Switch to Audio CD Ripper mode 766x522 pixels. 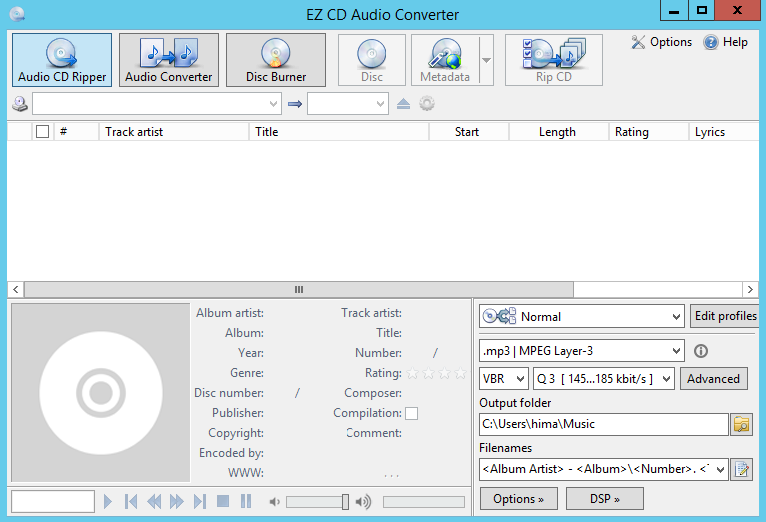62,60
